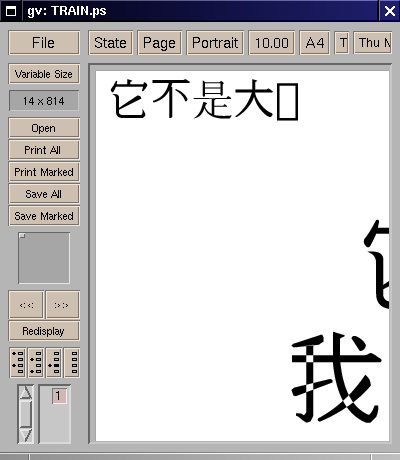Image resolution: width=400 pixels, height=460 pixels.
Task: Click the page list vertical scrollbar thumb
Action: click(26, 414)
